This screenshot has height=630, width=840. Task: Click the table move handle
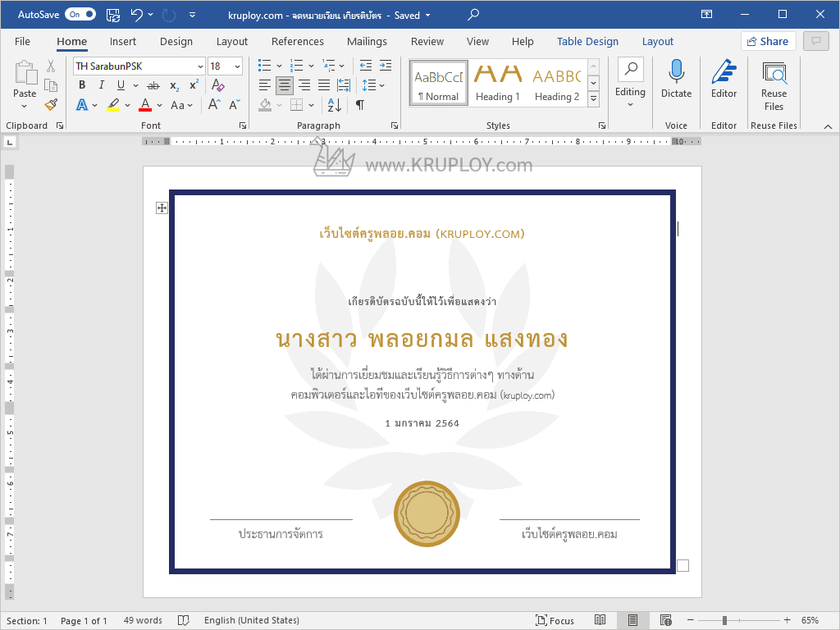click(162, 208)
